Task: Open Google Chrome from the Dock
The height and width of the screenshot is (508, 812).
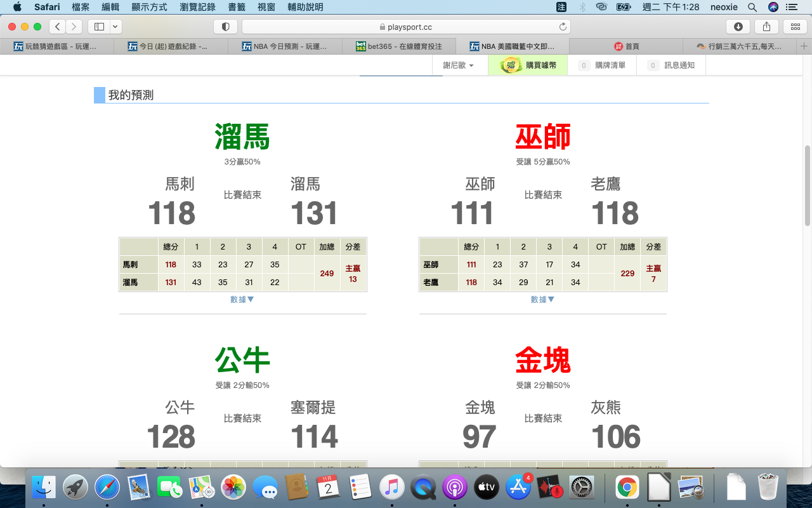Action: click(x=627, y=487)
